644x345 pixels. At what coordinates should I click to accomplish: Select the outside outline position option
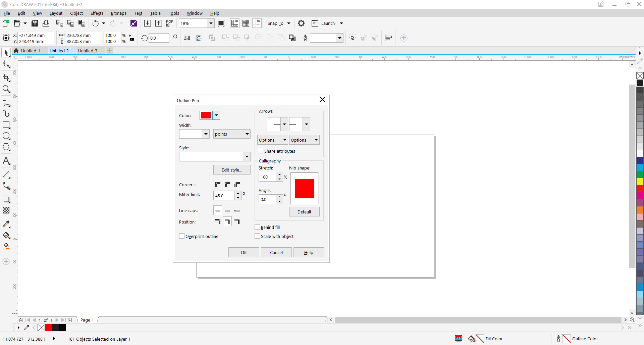click(x=218, y=221)
